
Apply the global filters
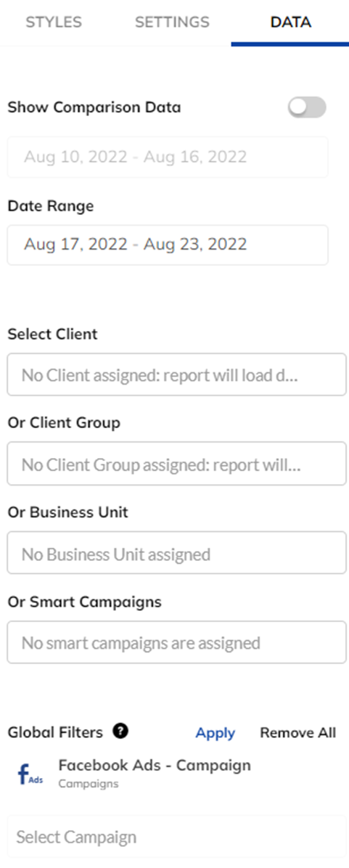coord(215,733)
